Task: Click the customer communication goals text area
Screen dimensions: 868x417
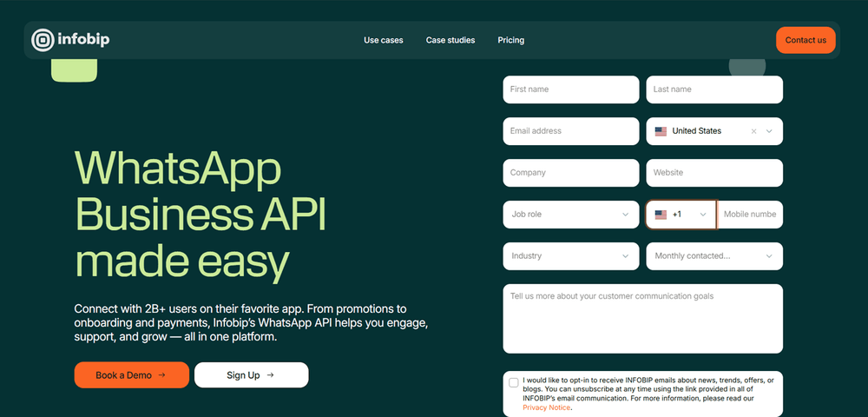Action: (x=642, y=319)
